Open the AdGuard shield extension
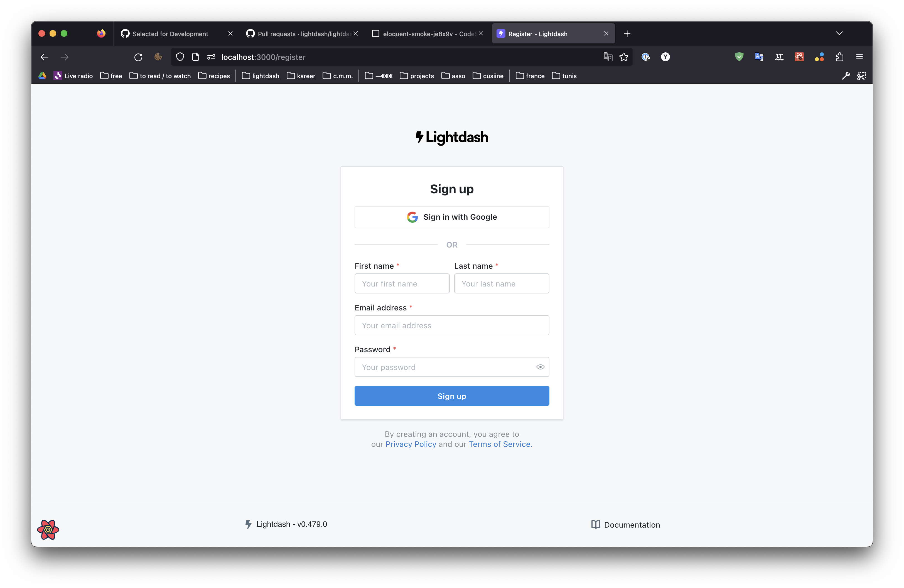Viewport: 904px width, 588px height. (739, 57)
